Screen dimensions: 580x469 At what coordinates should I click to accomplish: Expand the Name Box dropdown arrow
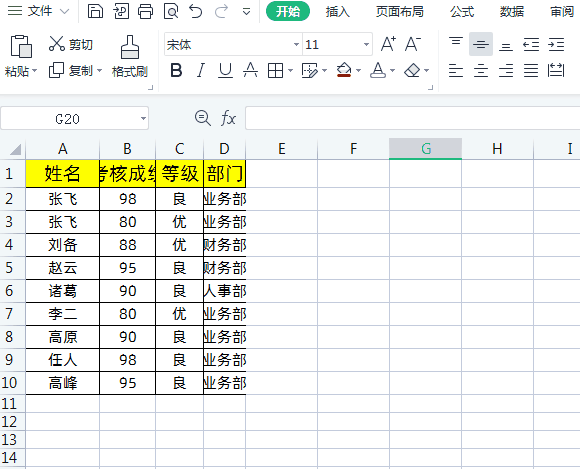coord(143,119)
